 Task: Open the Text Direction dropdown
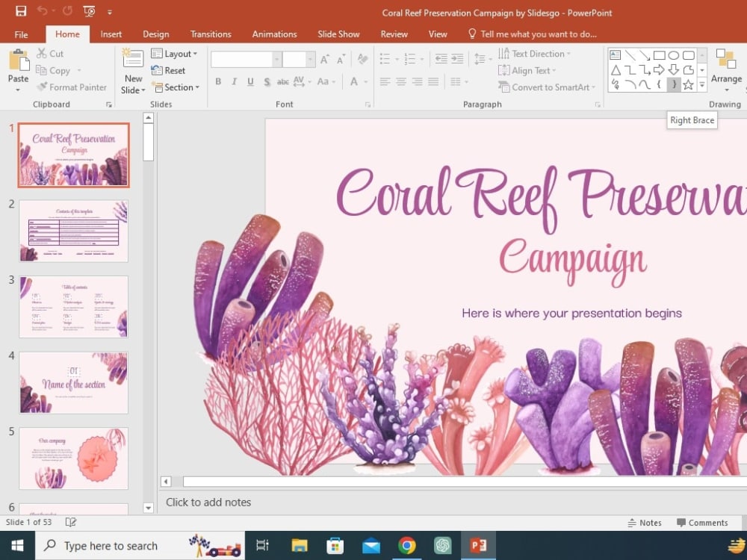(534, 54)
